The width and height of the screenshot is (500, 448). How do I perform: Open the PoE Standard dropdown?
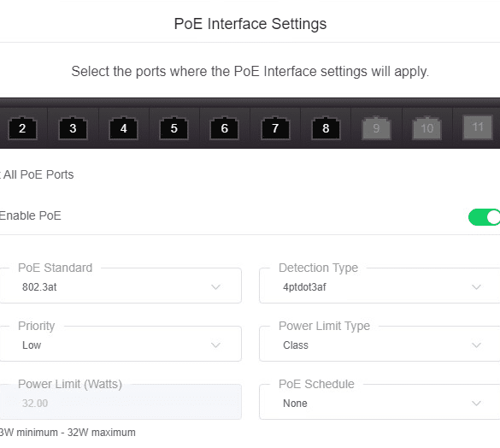[121, 286]
